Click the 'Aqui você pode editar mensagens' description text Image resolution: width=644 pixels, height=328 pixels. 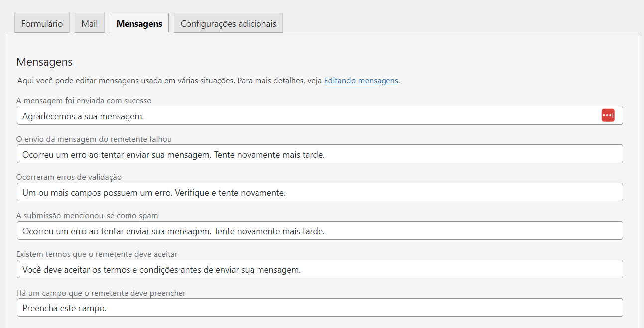coord(169,81)
